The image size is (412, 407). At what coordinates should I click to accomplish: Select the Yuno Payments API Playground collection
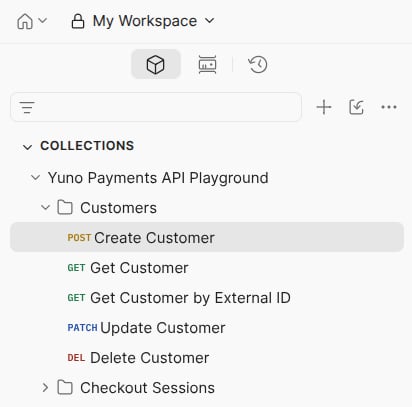(158, 178)
